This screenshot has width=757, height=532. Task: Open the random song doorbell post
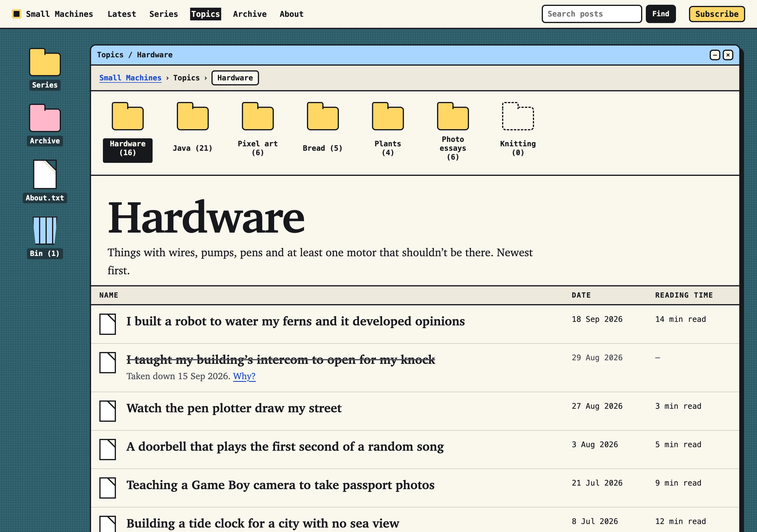tap(285, 447)
